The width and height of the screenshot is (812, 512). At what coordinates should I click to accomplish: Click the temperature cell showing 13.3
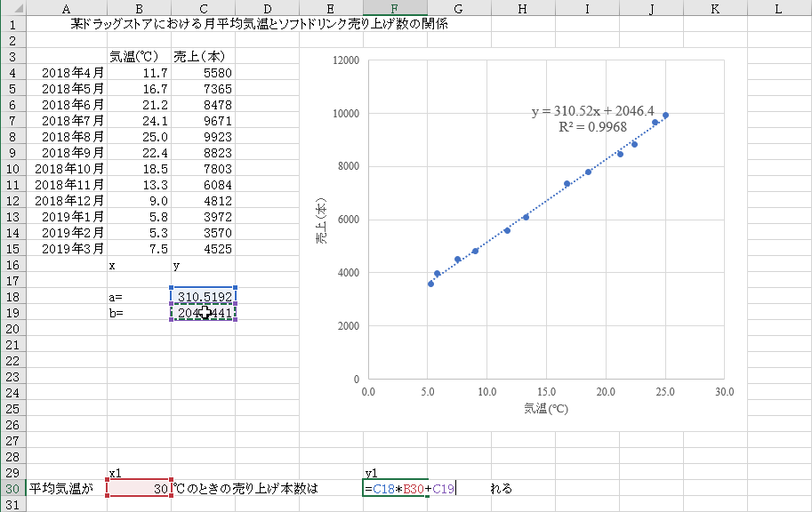click(x=139, y=185)
